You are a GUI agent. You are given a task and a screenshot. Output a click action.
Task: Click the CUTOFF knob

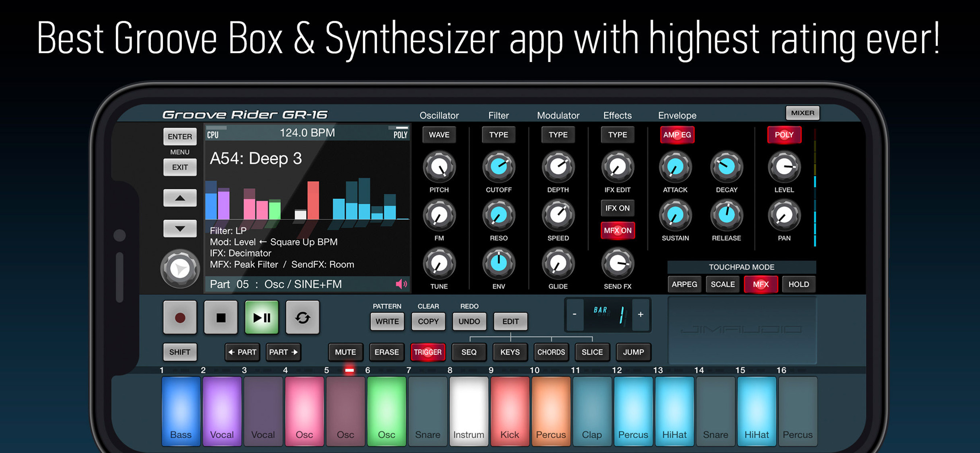[498, 167]
